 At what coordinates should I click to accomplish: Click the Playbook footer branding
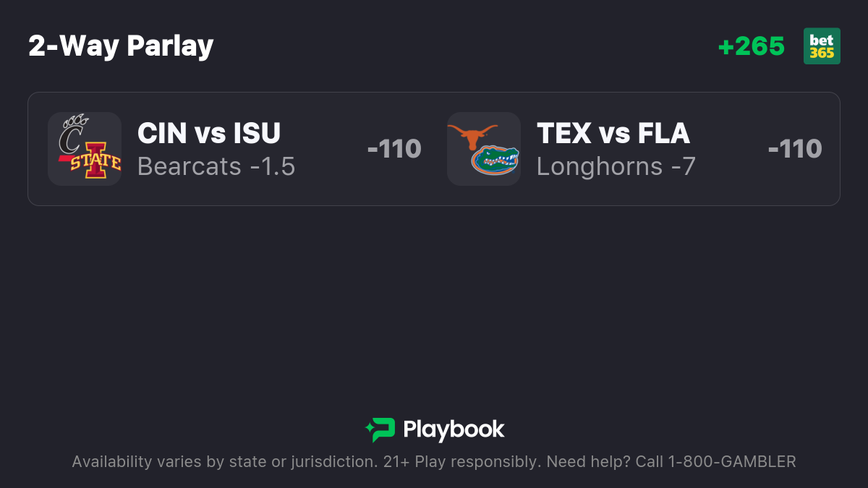click(x=435, y=429)
